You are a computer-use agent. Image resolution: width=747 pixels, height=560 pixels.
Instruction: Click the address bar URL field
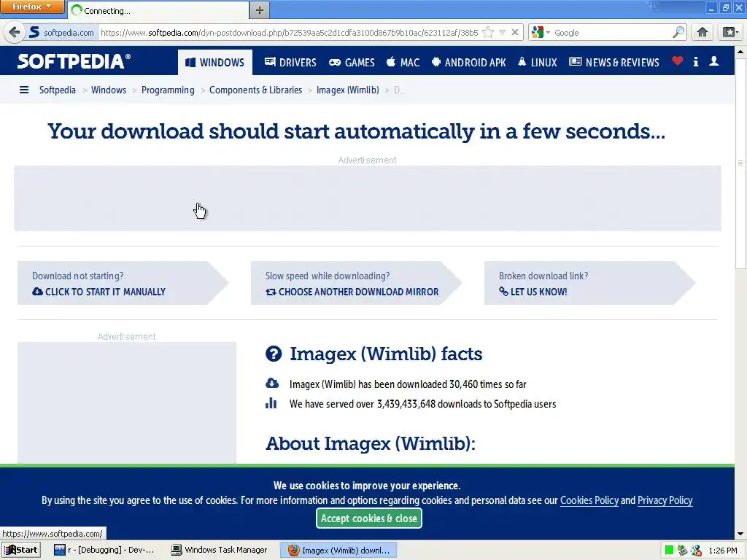tap(289, 32)
